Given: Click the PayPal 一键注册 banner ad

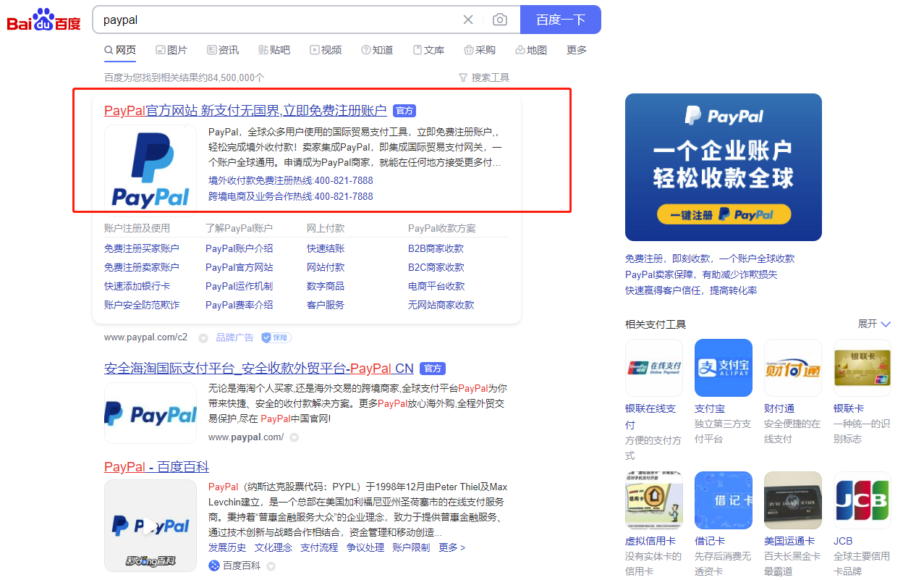Looking at the screenshot, I should coord(724,167).
